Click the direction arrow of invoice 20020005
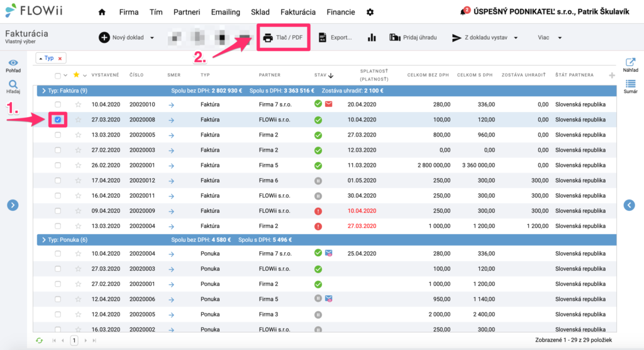The height and width of the screenshot is (350, 644). coord(171,135)
